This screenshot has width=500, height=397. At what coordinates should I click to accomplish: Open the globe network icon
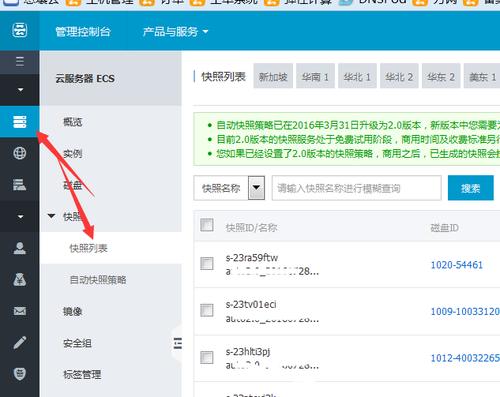(20, 153)
